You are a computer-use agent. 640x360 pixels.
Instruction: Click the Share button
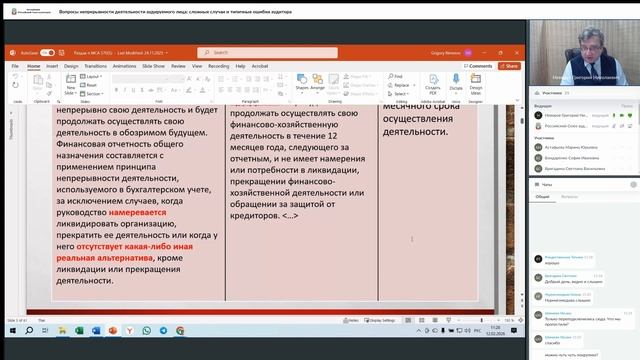(509, 66)
